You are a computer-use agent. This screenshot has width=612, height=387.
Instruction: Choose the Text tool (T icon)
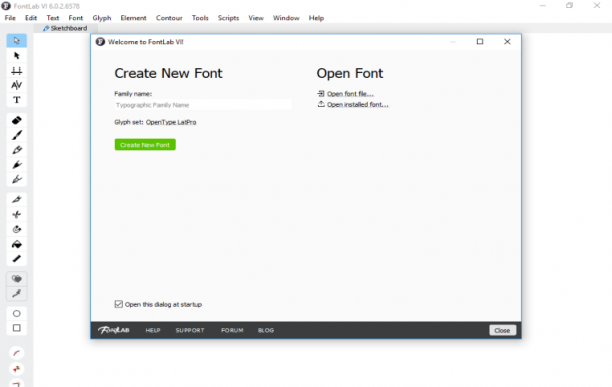(x=16, y=100)
